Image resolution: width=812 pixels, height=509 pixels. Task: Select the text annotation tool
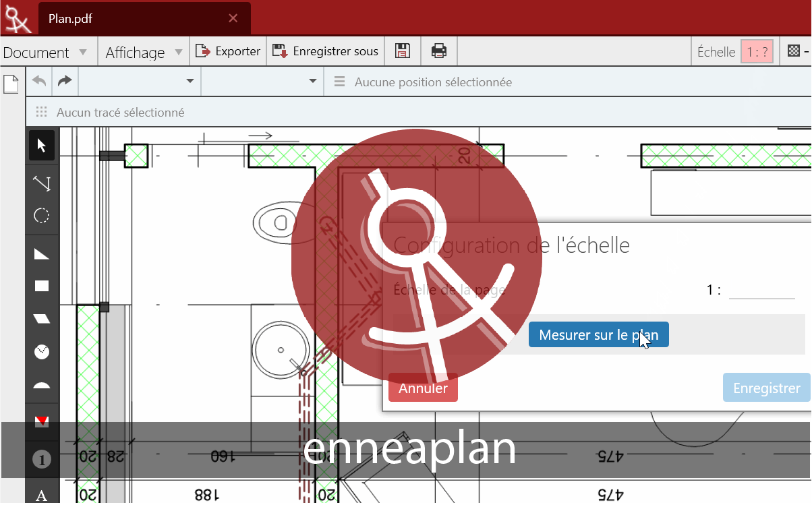click(x=42, y=496)
